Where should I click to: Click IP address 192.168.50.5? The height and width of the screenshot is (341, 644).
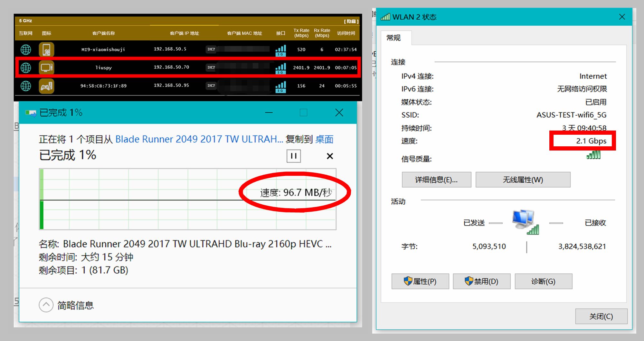[x=170, y=49]
